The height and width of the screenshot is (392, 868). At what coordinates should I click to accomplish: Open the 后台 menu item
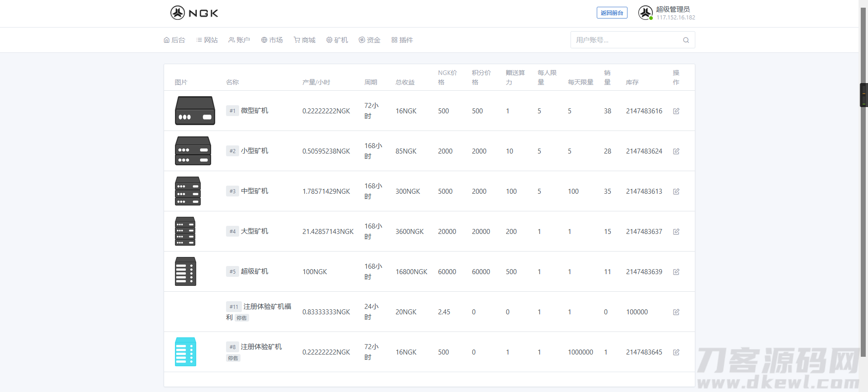click(175, 40)
